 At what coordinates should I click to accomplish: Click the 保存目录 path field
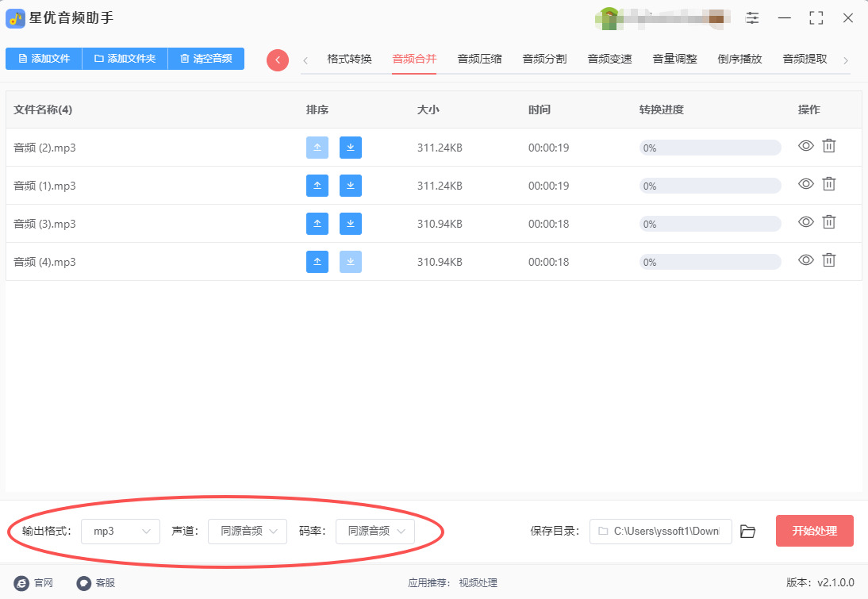click(x=660, y=532)
